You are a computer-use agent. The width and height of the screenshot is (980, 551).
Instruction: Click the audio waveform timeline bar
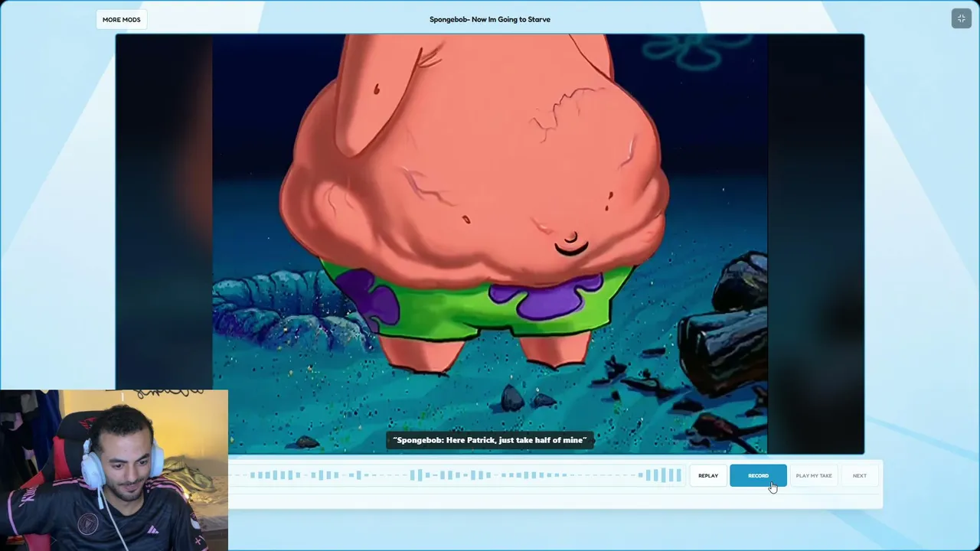[x=457, y=476]
